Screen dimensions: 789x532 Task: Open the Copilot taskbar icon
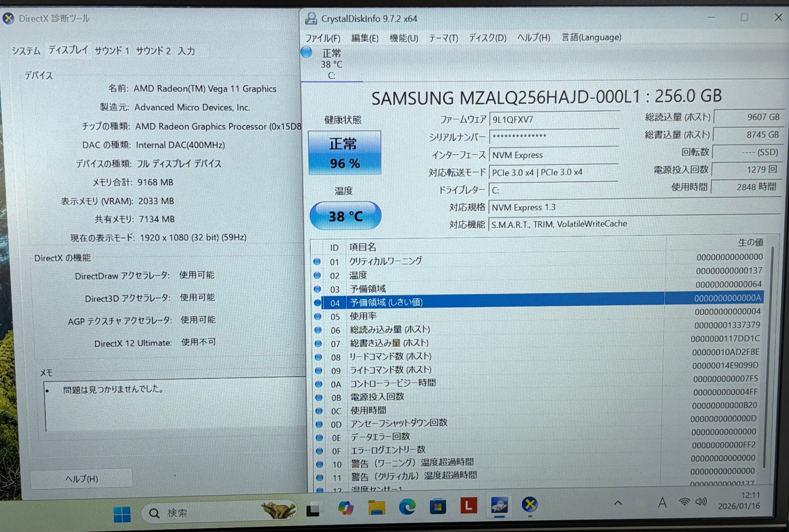[345, 508]
